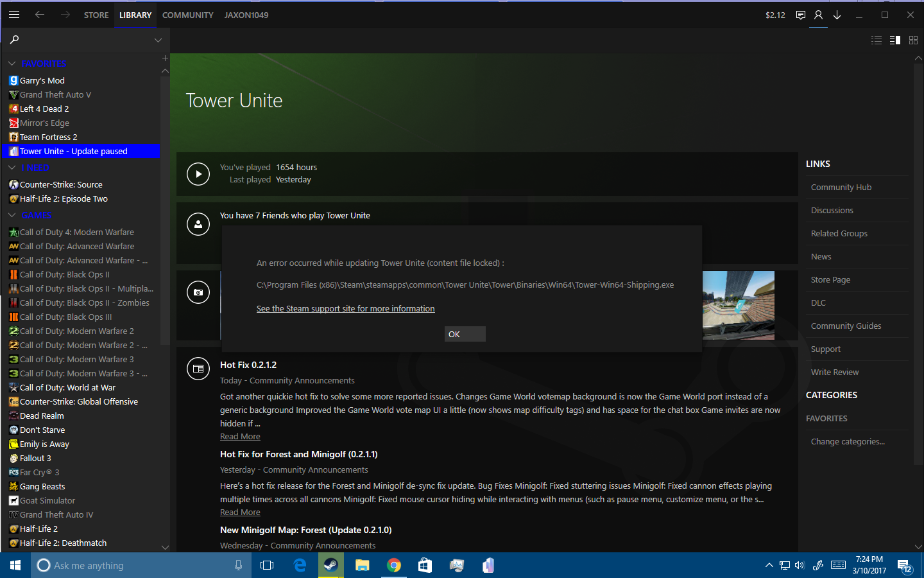Click the back navigation arrow
924x578 pixels.
click(40, 14)
